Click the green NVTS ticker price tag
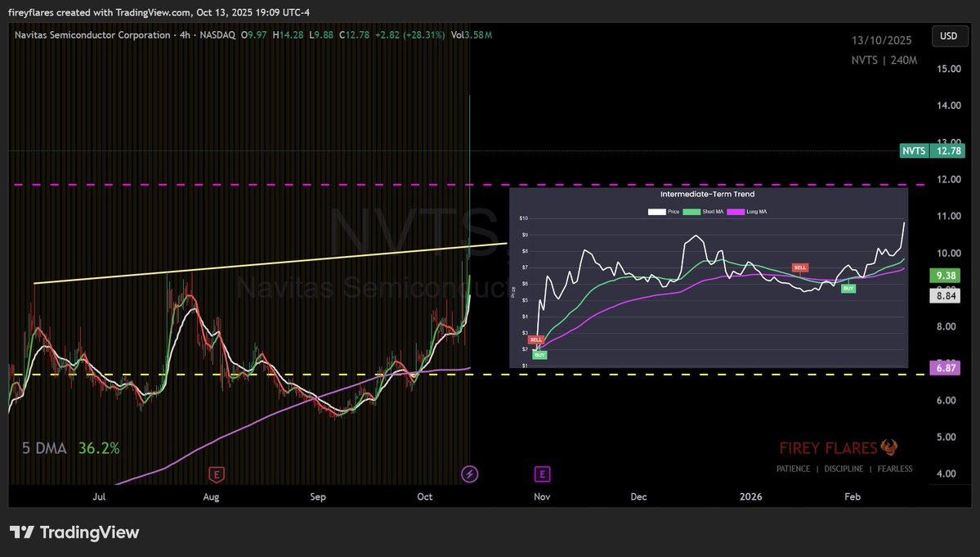Viewport: 980px width, 557px height. pos(914,150)
